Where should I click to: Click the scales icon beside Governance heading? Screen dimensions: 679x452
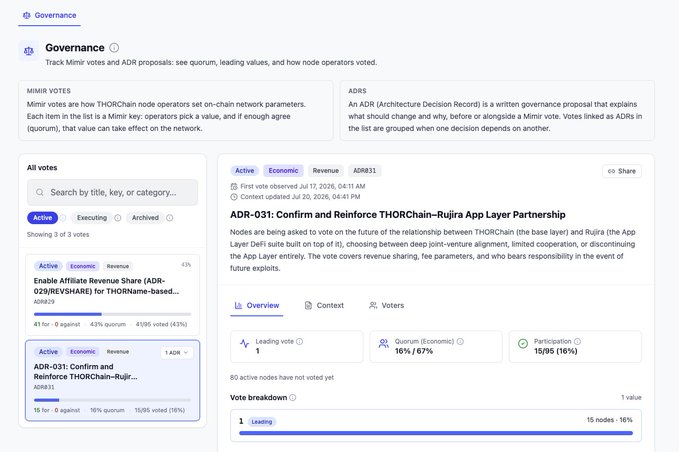click(x=29, y=51)
